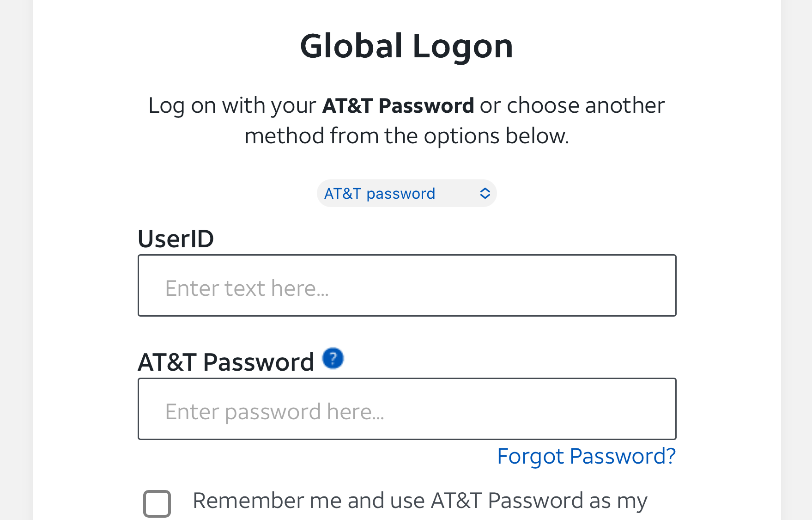Focus the UserID text field
Viewport: 812px width, 520px height.
tap(406, 285)
